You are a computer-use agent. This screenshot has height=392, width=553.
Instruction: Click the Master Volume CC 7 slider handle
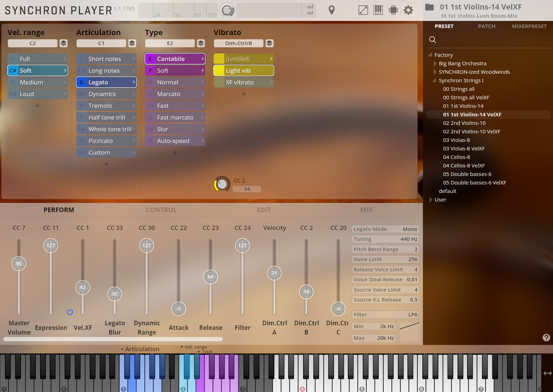point(19,264)
